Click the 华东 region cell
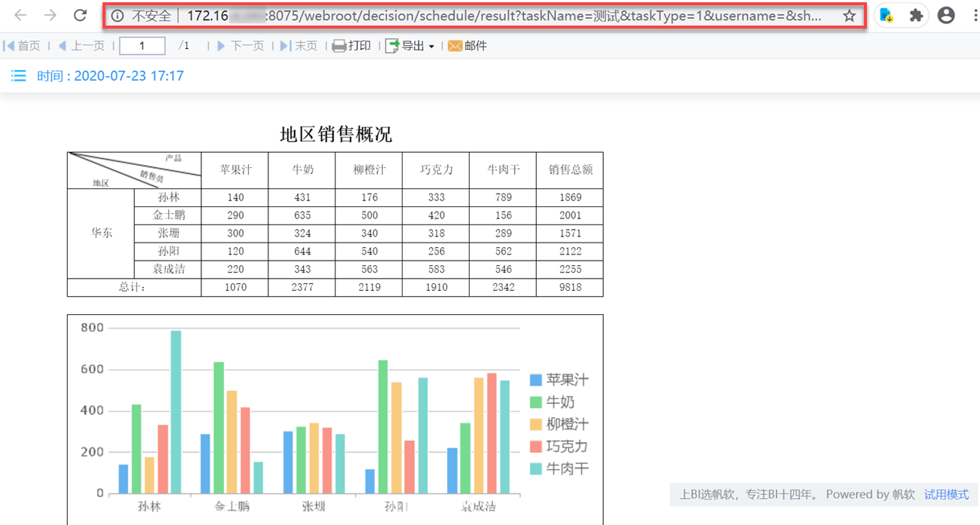Screen dimensions: 980x525 (102, 234)
